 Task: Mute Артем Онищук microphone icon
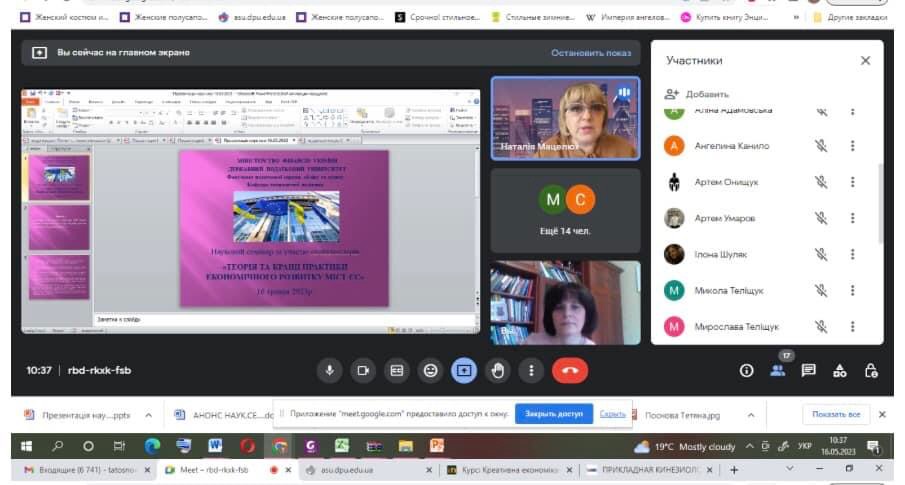tap(821, 182)
